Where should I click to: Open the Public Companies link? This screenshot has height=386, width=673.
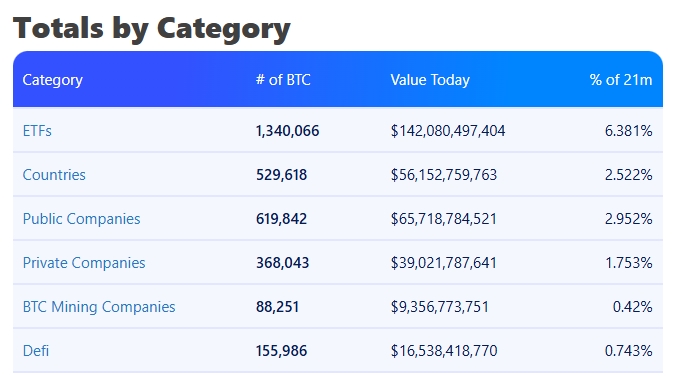tap(82, 219)
